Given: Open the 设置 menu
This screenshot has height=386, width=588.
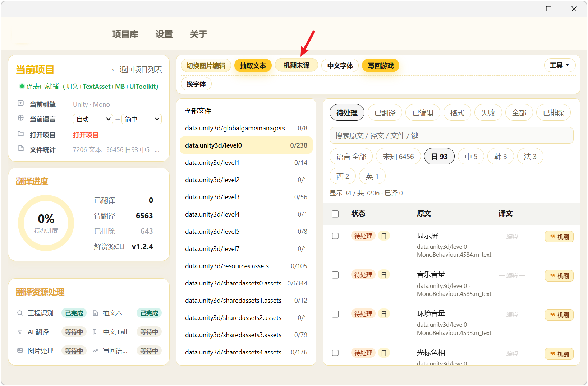Looking at the screenshot, I should (x=164, y=34).
